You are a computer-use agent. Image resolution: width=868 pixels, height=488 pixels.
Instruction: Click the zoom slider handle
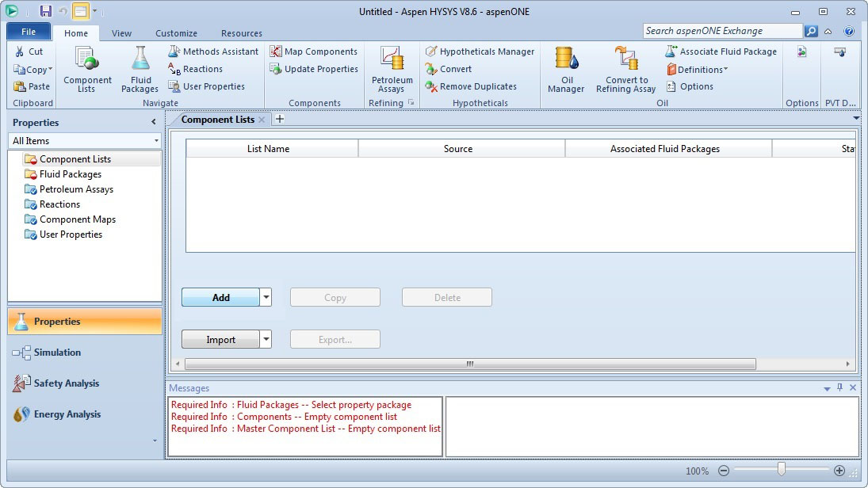(781, 470)
